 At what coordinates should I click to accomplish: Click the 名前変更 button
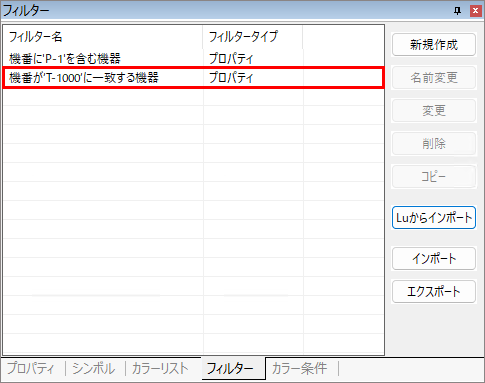(434, 77)
